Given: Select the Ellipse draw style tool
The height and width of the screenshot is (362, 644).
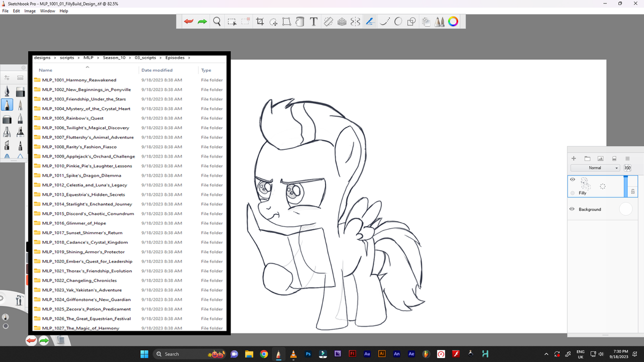Looking at the screenshot, I should tap(397, 22).
